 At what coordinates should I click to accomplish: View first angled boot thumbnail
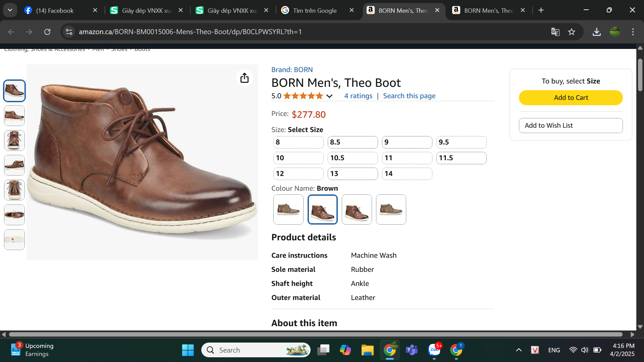tap(14, 91)
